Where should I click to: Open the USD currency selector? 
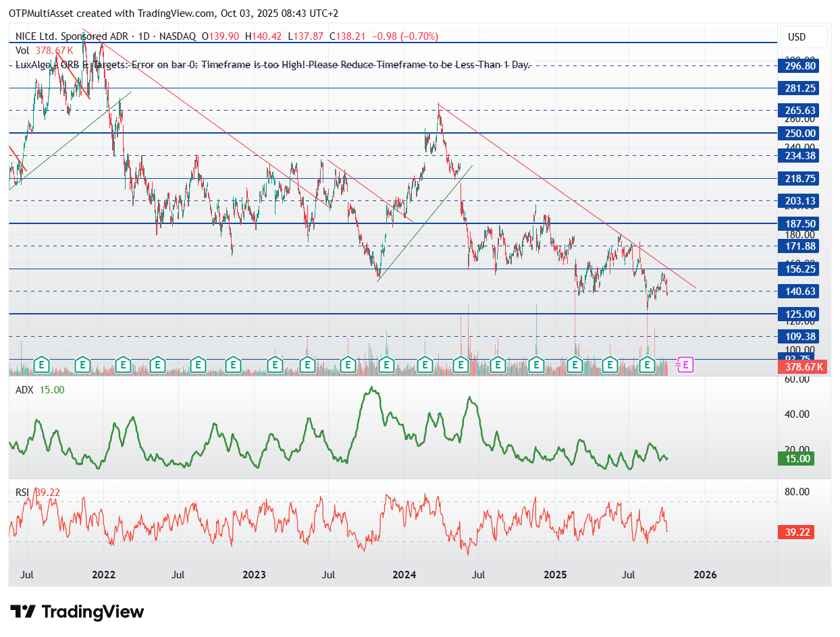pyautogui.click(x=796, y=37)
